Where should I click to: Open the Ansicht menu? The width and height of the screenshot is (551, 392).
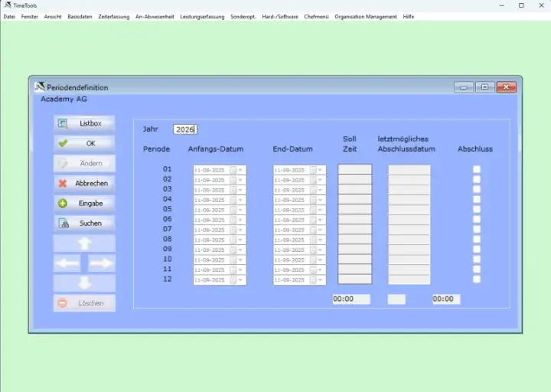(x=53, y=17)
